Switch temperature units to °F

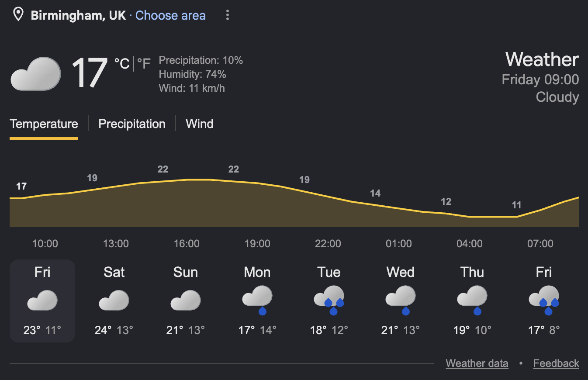tap(144, 64)
